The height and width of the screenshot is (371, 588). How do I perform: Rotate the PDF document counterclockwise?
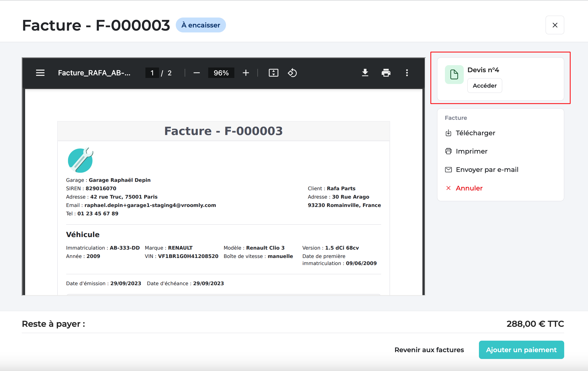(x=292, y=73)
